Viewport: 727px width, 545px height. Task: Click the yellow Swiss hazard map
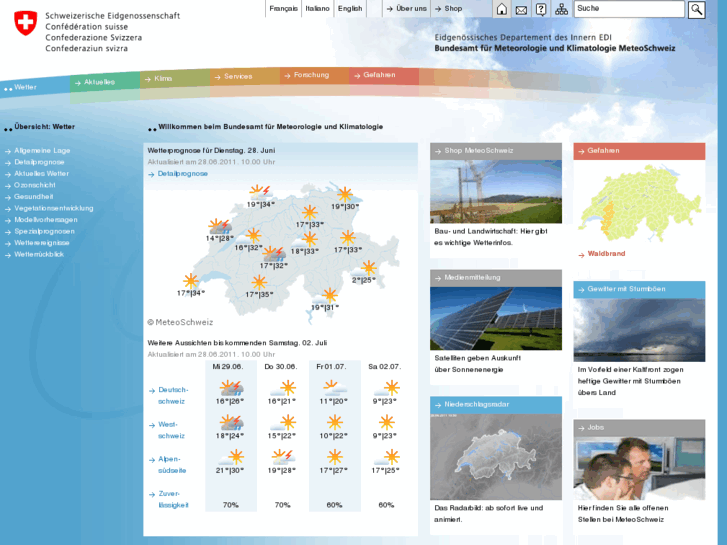639,203
